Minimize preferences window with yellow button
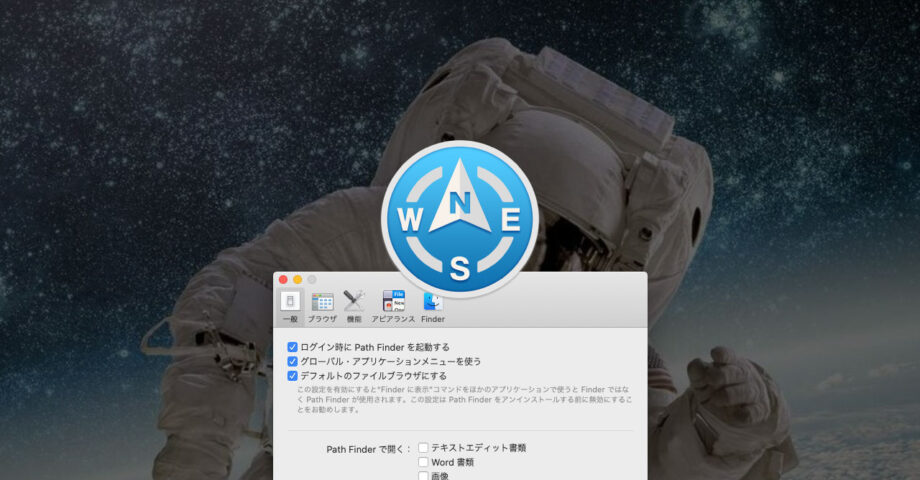920x480 pixels. point(297,280)
